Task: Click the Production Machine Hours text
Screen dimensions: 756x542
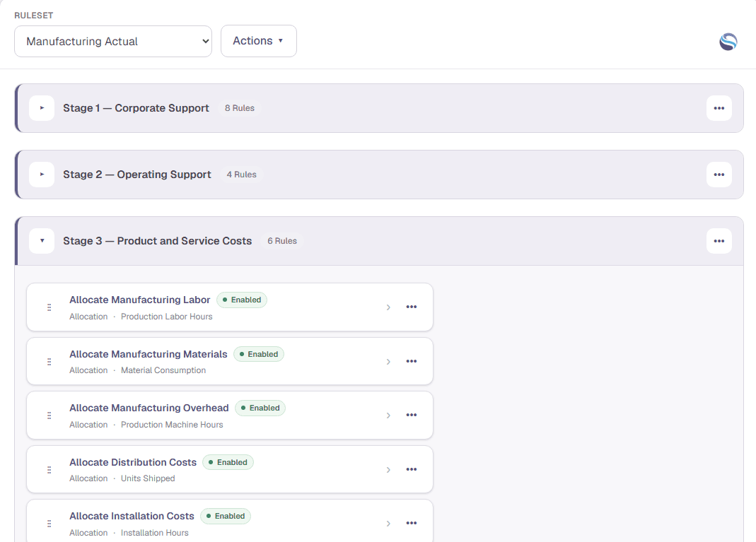Action: click(172, 425)
